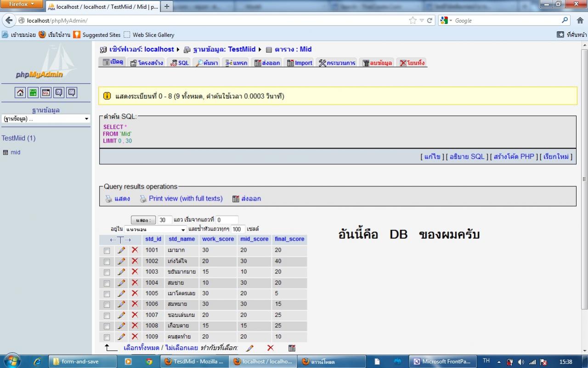Viewport: 588px width, 368px height.
Task: Edit row 1008 with pencil icon
Action: (x=121, y=326)
